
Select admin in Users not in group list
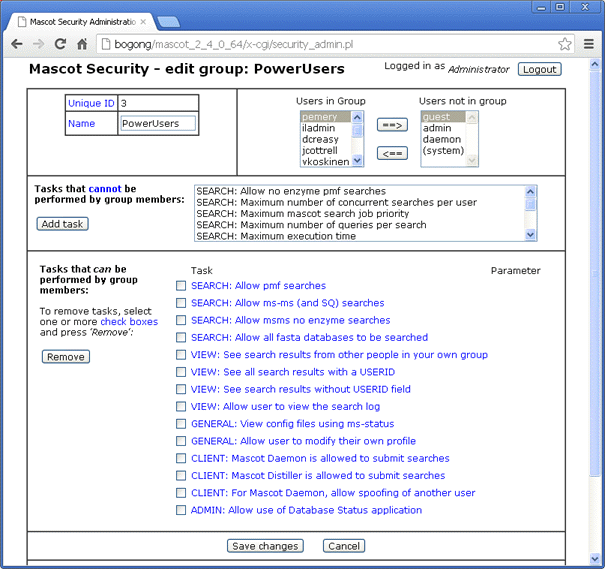(x=444, y=128)
